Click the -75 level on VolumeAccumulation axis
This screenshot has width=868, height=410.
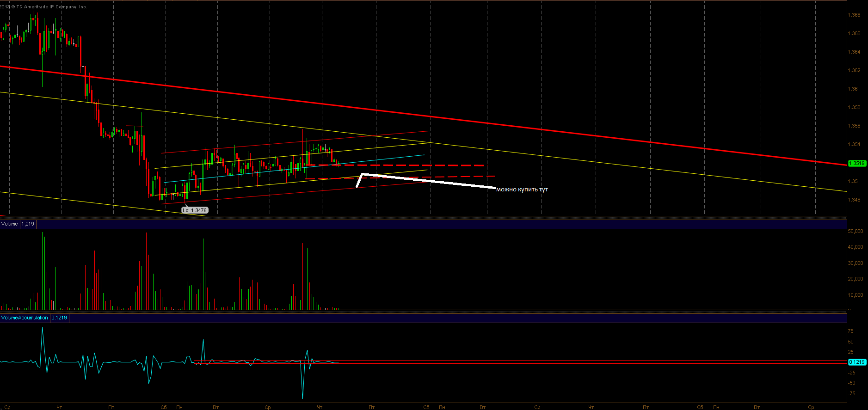point(851,393)
